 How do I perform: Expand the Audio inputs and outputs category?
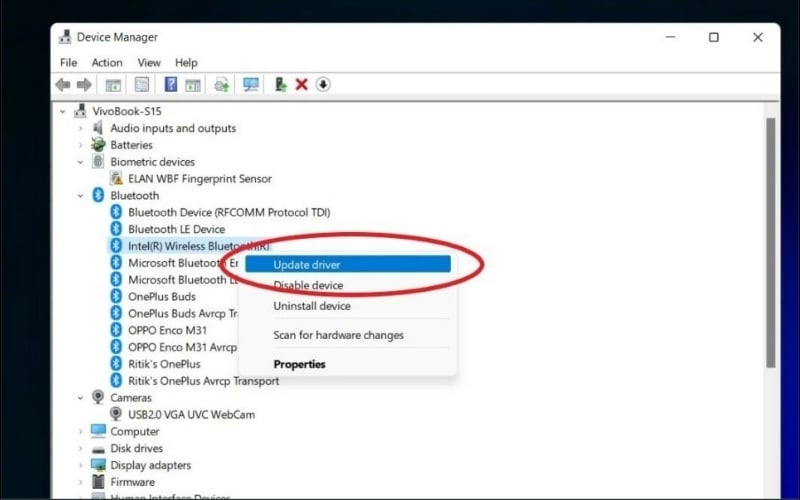coord(81,128)
